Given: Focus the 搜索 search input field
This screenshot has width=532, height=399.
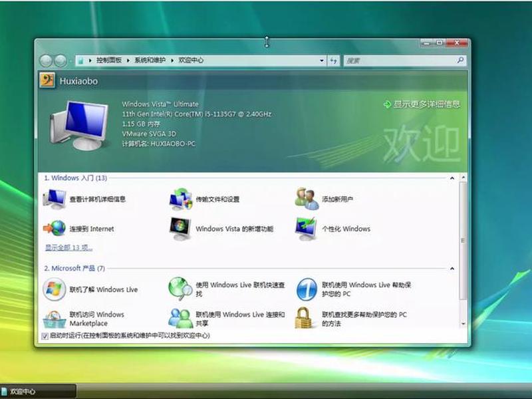Looking at the screenshot, I should click(400, 61).
